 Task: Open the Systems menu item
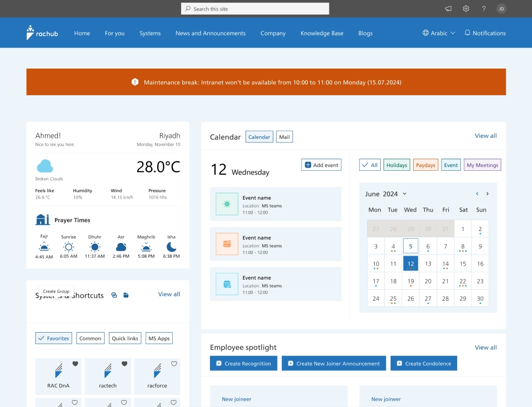click(x=150, y=33)
